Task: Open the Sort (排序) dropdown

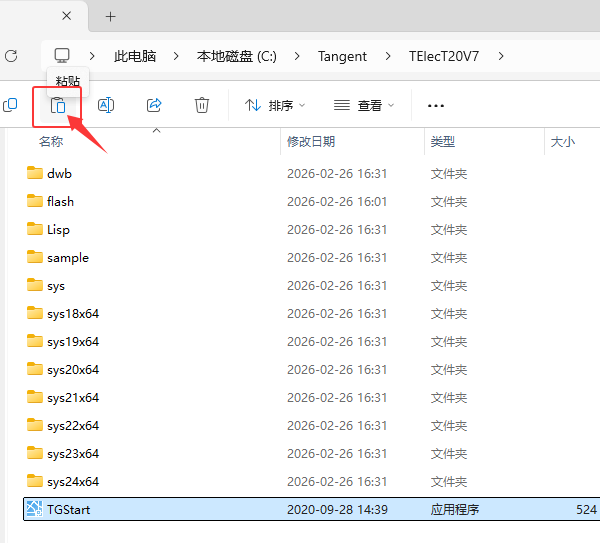Action: [x=275, y=105]
